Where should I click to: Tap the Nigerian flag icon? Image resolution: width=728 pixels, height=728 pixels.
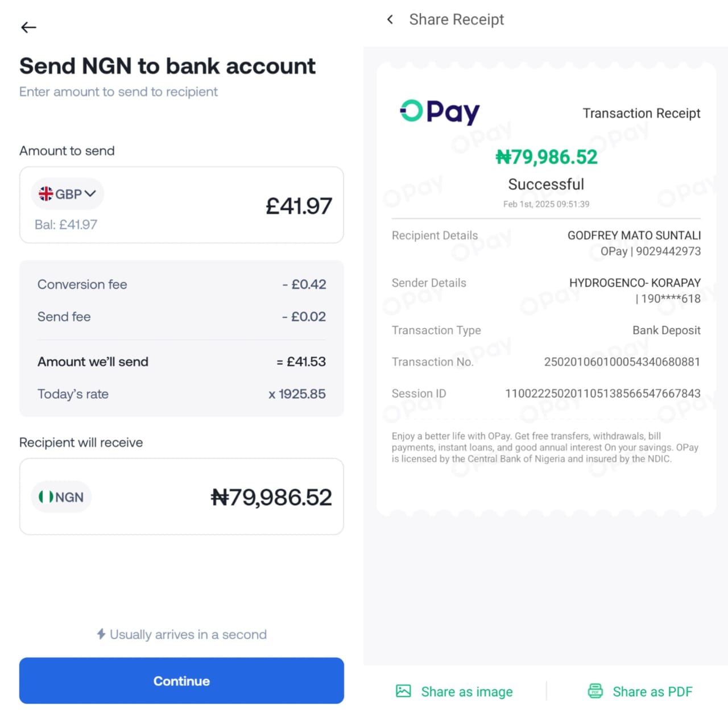(x=45, y=497)
